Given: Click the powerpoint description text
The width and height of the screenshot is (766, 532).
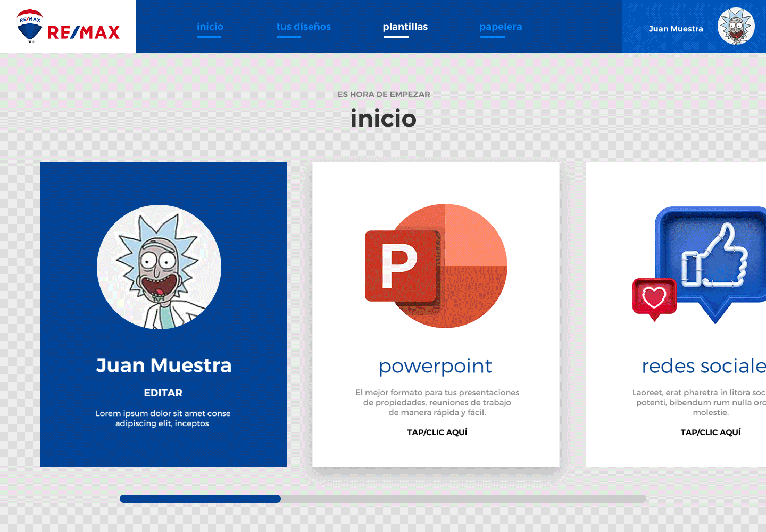Looking at the screenshot, I should click(x=437, y=402).
